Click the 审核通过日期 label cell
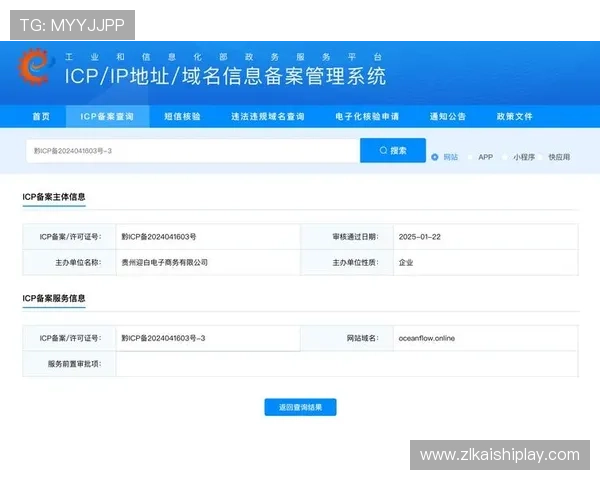 point(347,237)
